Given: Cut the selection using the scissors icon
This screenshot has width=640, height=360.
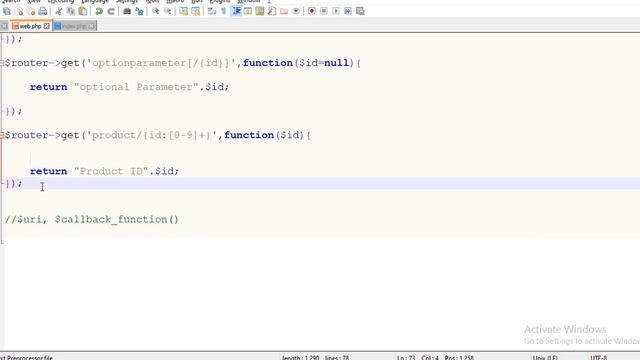Looking at the screenshot, I should pyautogui.click(x=59, y=11).
